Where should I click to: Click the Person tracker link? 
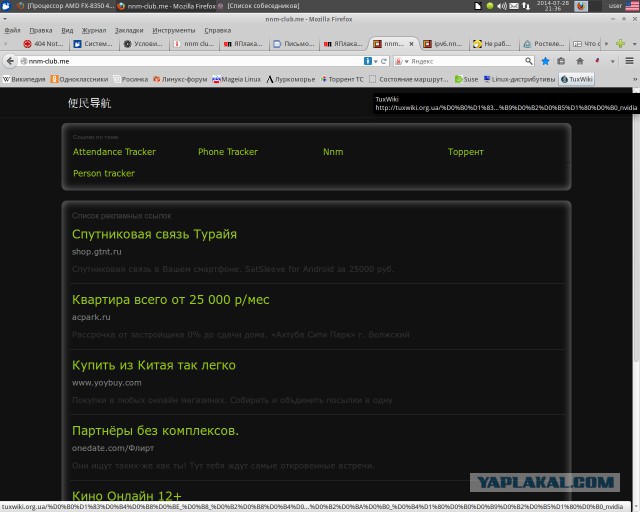tap(104, 174)
